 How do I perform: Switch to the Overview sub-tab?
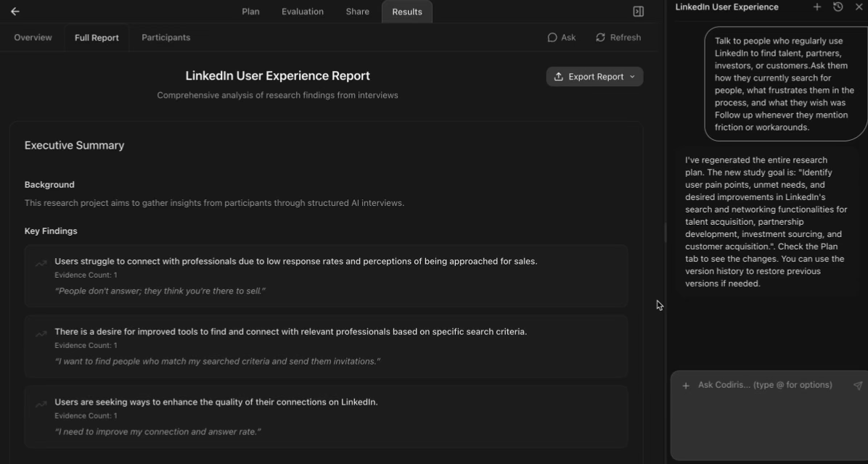33,38
